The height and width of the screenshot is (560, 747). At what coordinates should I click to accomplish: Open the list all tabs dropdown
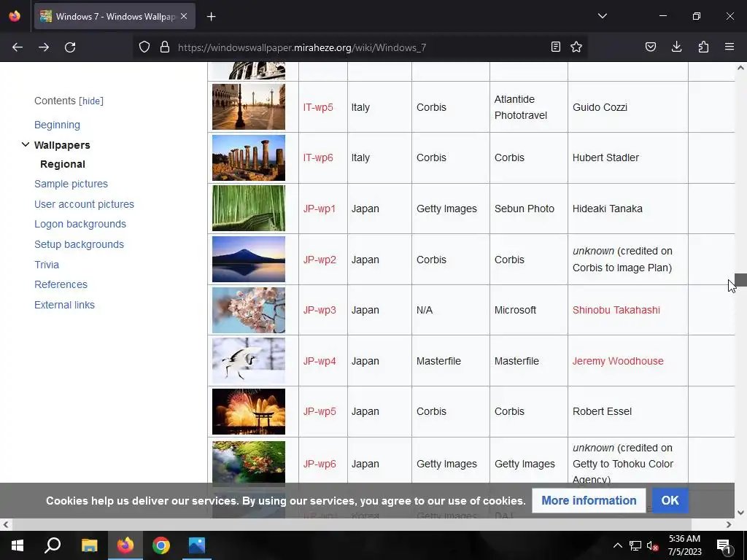tap(603, 16)
